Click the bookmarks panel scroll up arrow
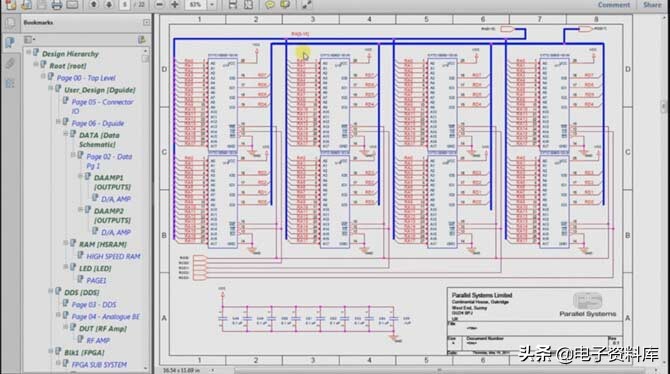The width and height of the screenshot is (670, 374). click(145, 51)
